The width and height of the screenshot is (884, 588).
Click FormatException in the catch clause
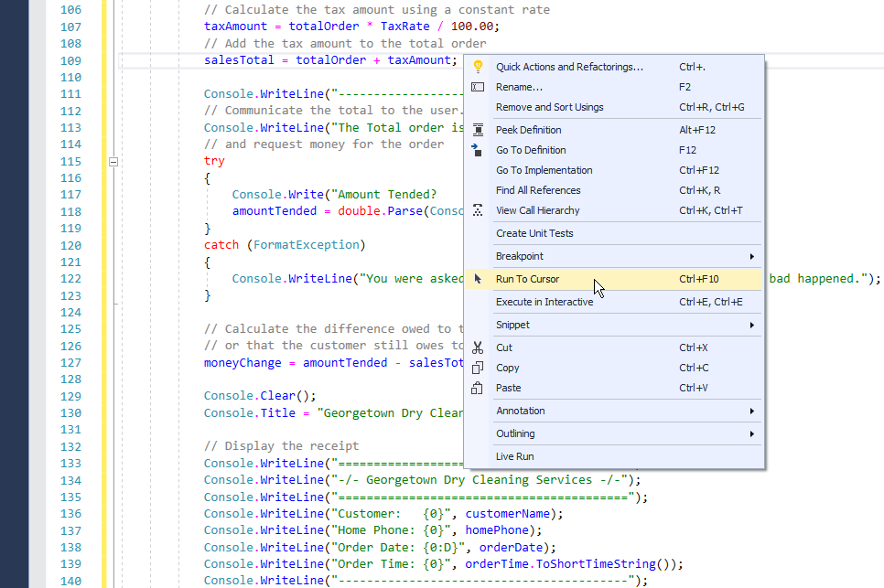tap(307, 245)
